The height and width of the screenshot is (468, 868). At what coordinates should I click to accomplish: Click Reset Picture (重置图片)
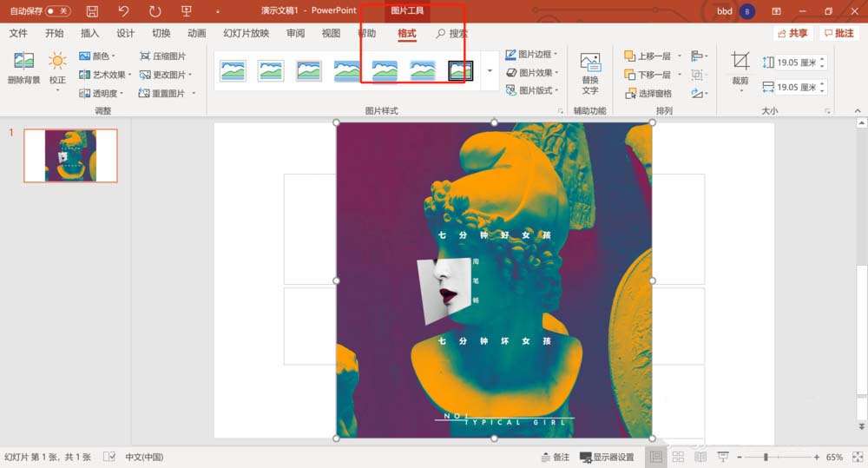[167, 93]
